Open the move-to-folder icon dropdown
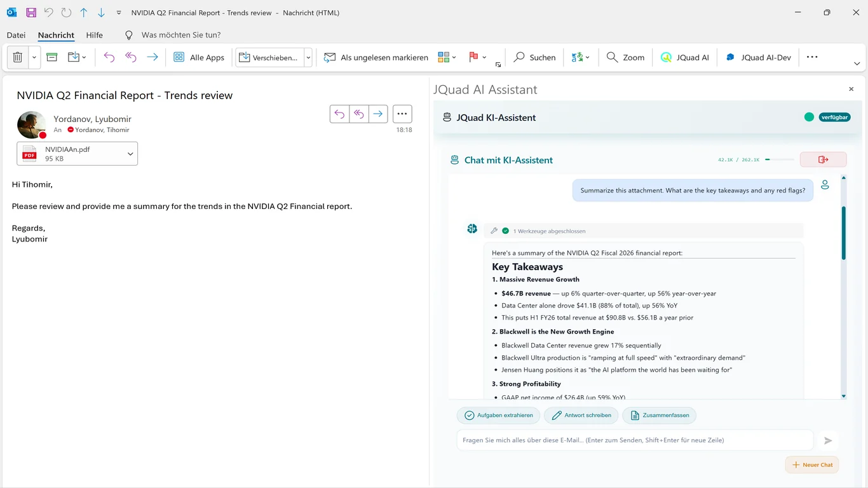868x488 pixels. (x=77, y=57)
